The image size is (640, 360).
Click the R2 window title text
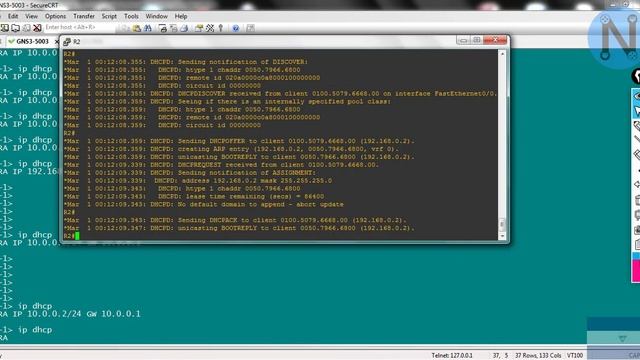pos(76,42)
